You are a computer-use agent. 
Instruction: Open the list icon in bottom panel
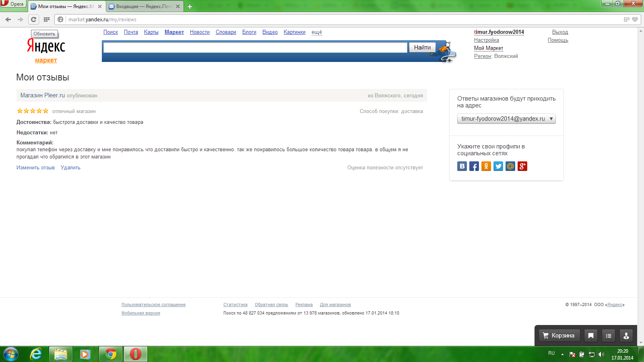click(x=609, y=335)
